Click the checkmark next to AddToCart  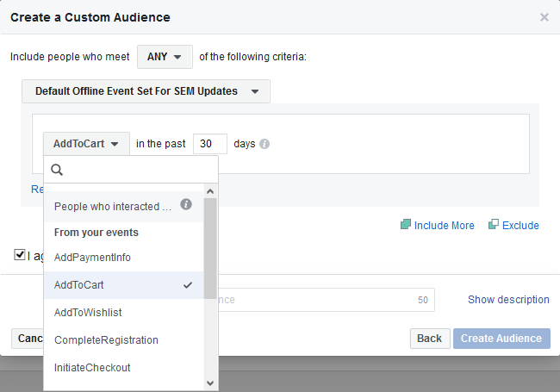pos(188,284)
